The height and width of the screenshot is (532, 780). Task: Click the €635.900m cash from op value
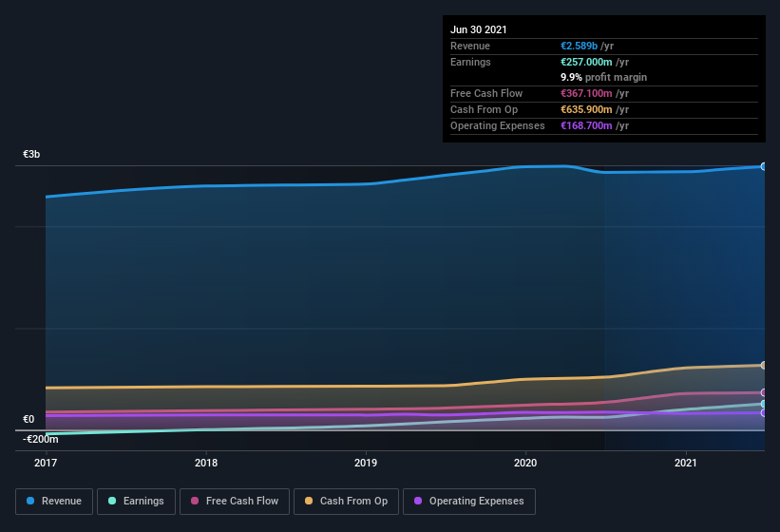click(x=586, y=109)
